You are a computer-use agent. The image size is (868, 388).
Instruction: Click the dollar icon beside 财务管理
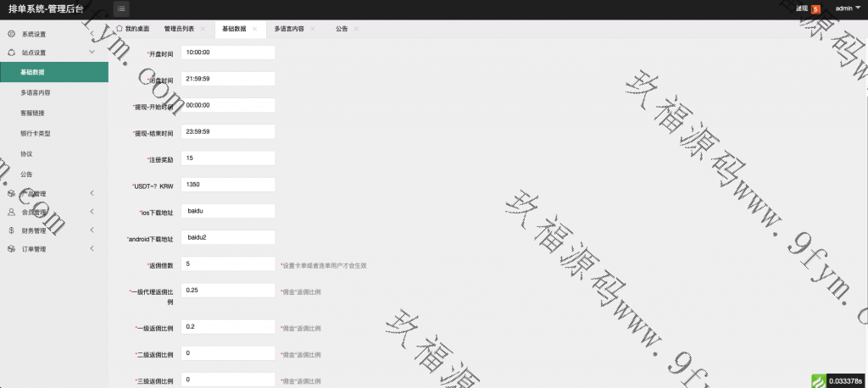pos(11,230)
